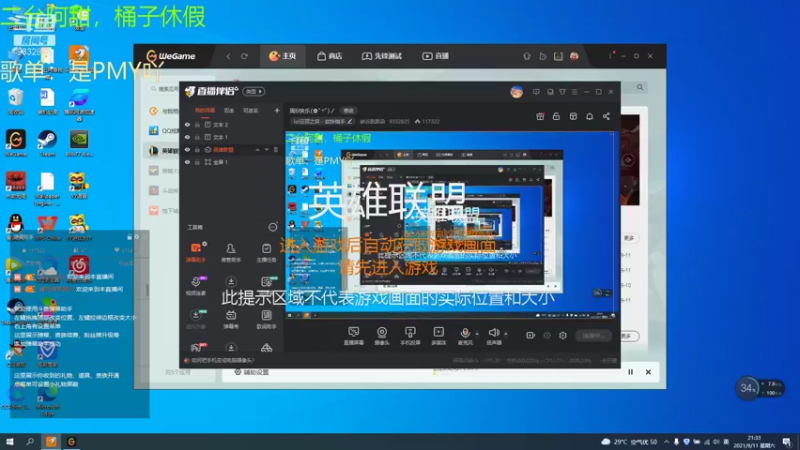This screenshot has width=800, height=450.
Task: Toggle the lock on 文本 2 layer
Action: point(197,124)
